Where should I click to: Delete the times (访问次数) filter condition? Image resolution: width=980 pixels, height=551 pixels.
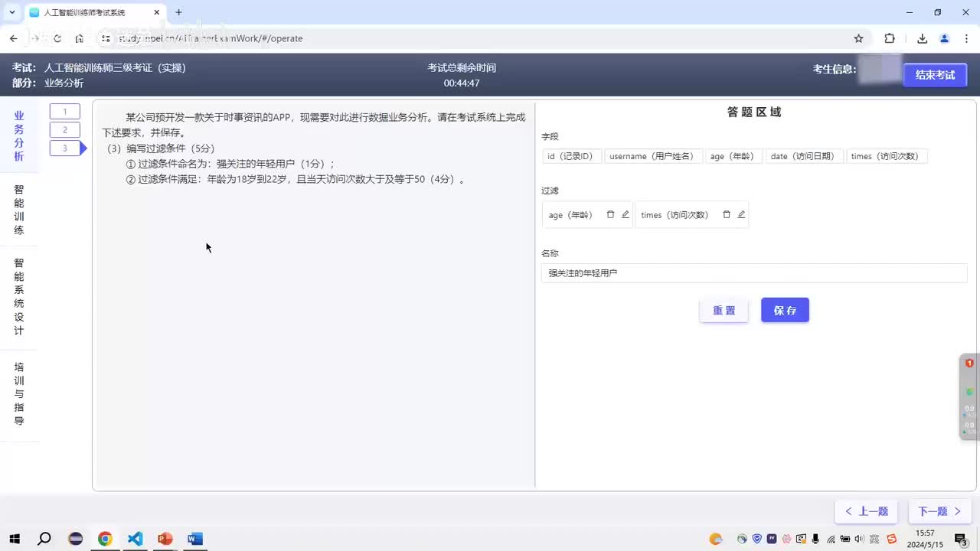pyautogui.click(x=727, y=215)
